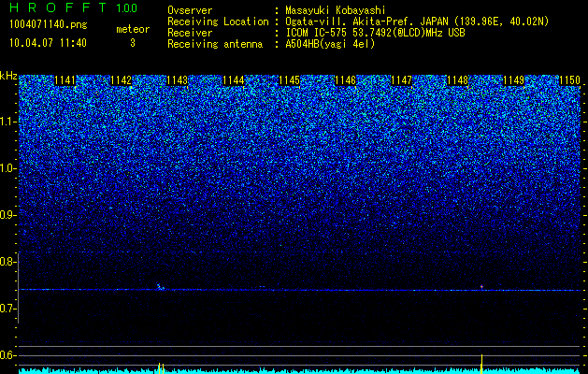Click the 1.0 kHz axis label
Screen dimensions: 588x374
pos(7,169)
